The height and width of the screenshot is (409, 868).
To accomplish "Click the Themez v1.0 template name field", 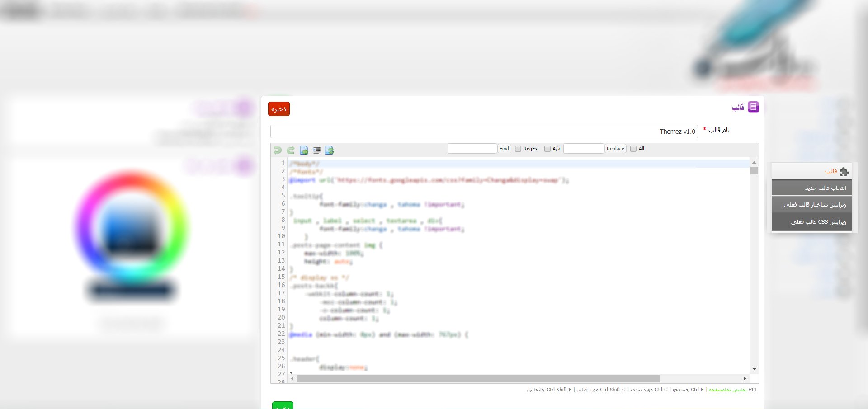I will 484,132.
